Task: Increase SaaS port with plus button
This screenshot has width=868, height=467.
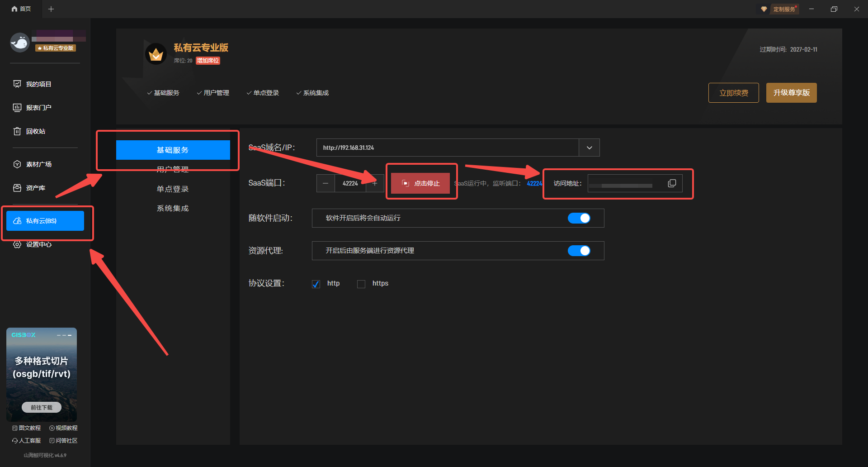Action: point(375,183)
